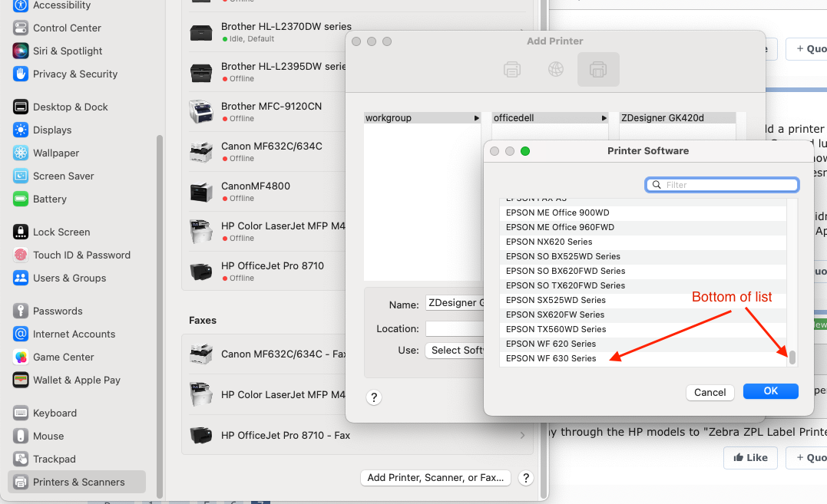Image resolution: width=827 pixels, height=504 pixels.
Task: Switch to IP globe tab in Add Printer
Action: click(x=555, y=70)
